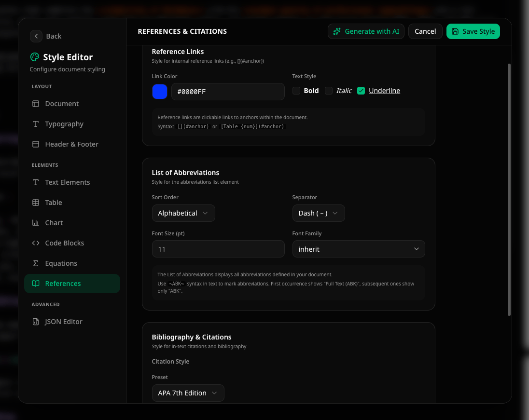
Task: Click the Bibliography & Citations heading
Action: point(192,337)
